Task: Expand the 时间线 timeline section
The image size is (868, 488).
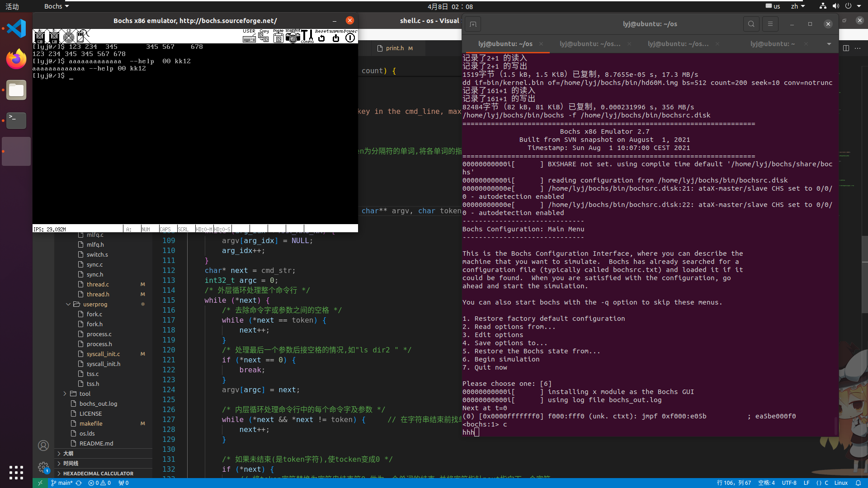Action: 104,463
